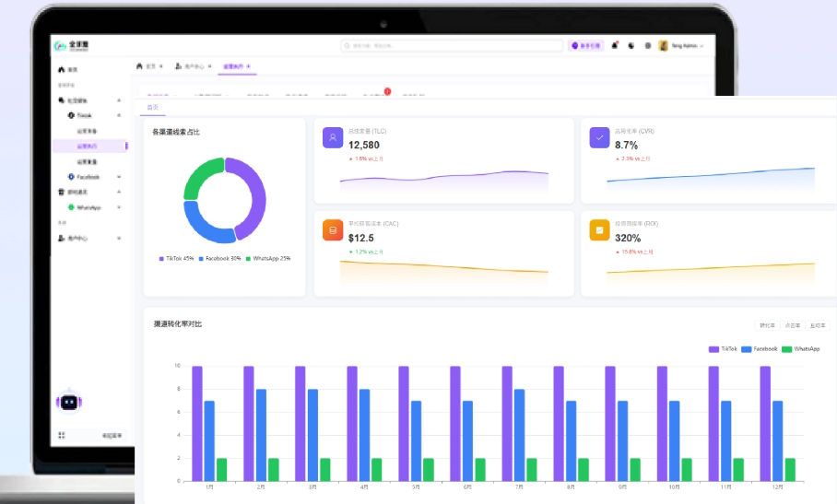Open the Feng Admin user dropdown
This screenshot has height=504, width=837.
681,45
